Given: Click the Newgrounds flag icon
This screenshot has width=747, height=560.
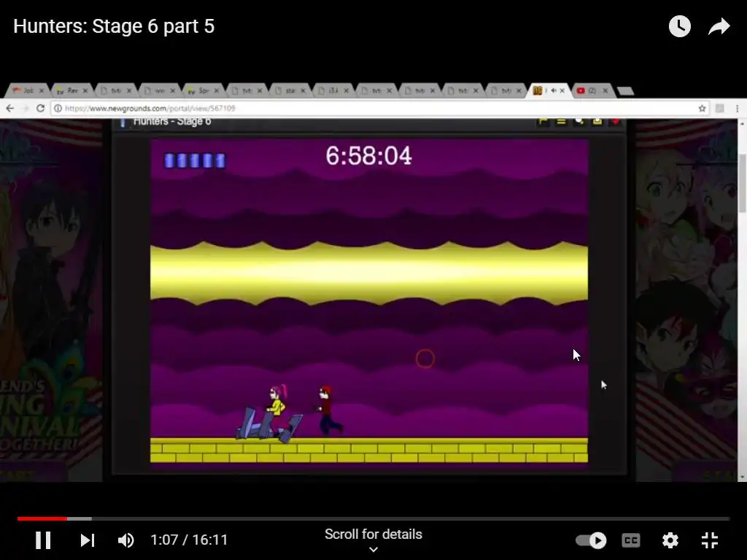Looking at the screenshot, I should 543,122.
